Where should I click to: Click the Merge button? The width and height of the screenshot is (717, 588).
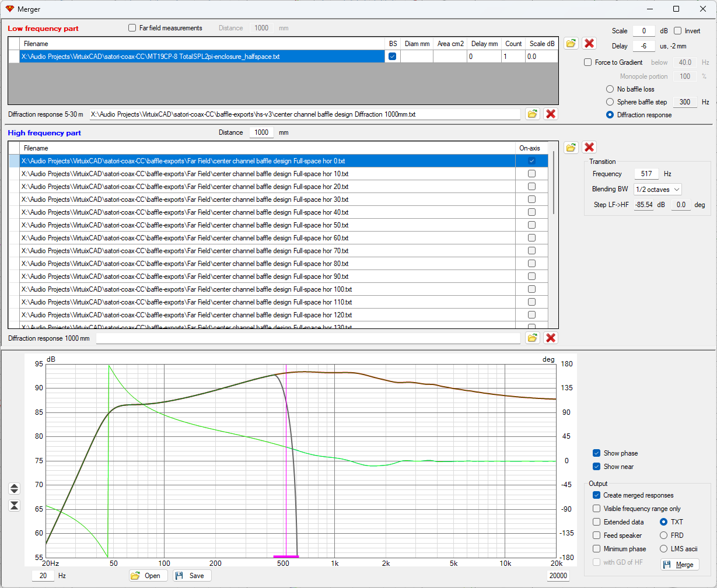(x=679, y=565)
